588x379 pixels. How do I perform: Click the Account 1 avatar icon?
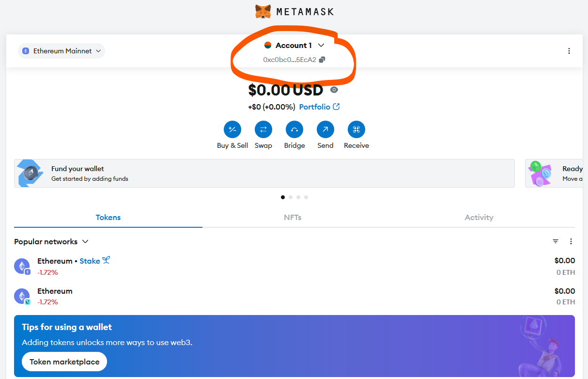pos(267,45)
